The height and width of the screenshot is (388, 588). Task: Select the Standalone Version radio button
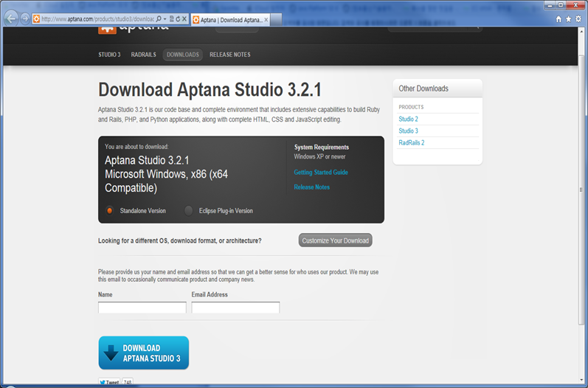pyautogui.click(x=109, y=211)
